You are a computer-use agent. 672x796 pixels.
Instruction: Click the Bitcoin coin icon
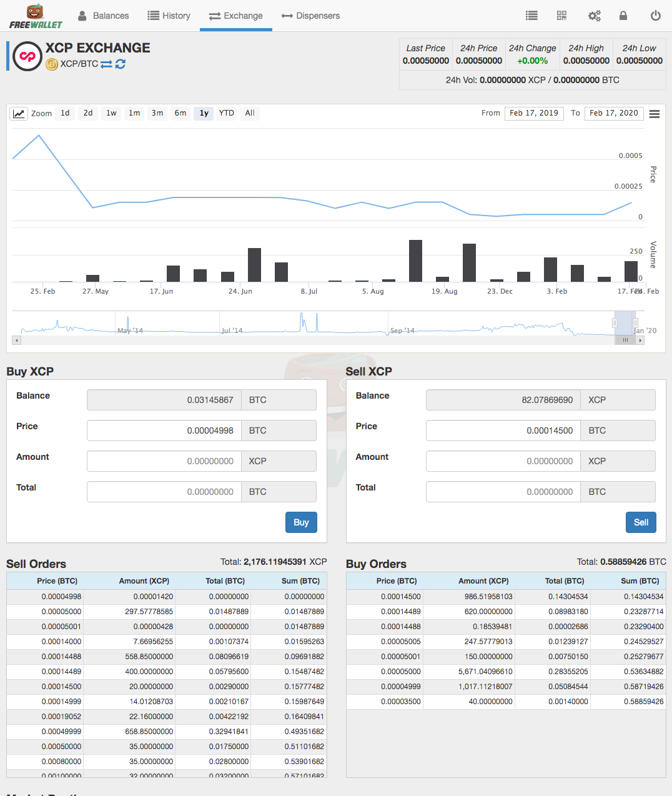52,64
